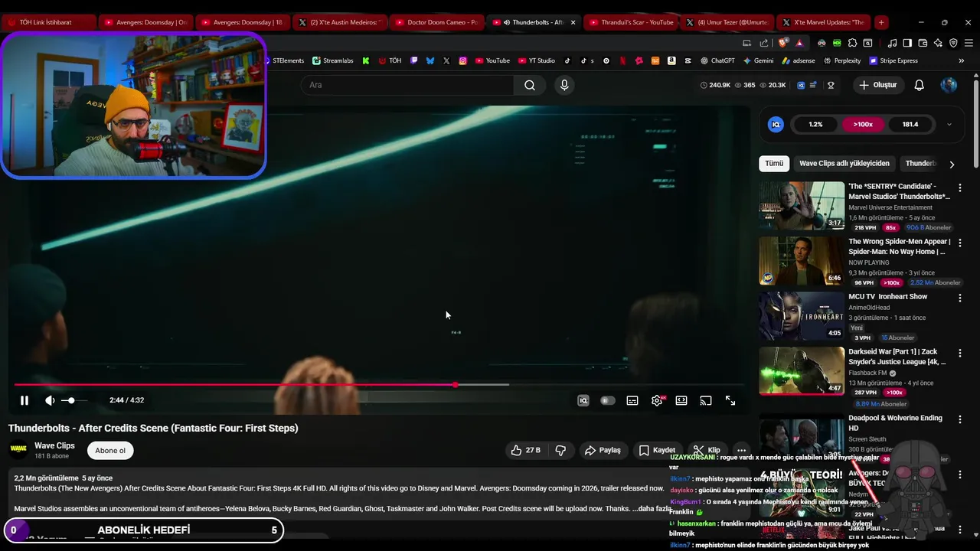Image resolution: width=980 pixels, height=551 pixels.
Task: Switch to Avengers: Doomsday | Or browser tab
Action: click(x=145, y=22)
